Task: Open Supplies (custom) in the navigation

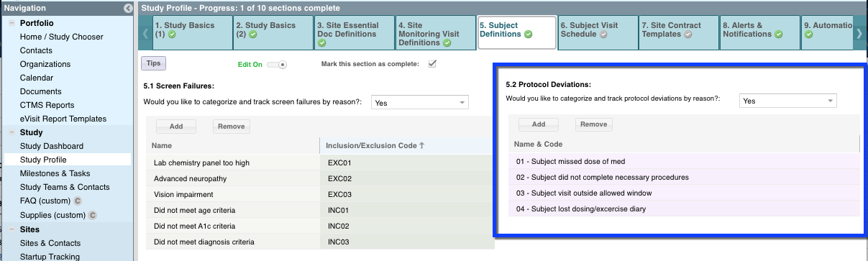Action: pyautogui.click(x=53, y=215)
